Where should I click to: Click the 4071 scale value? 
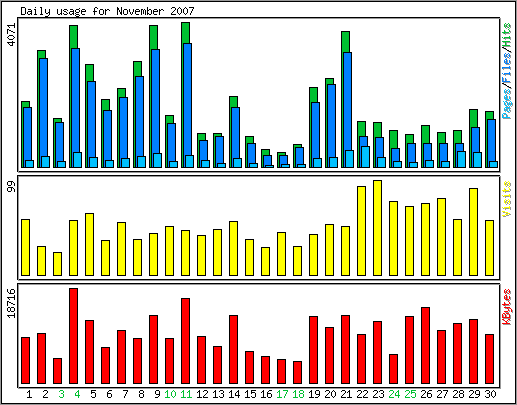point(11,34)
